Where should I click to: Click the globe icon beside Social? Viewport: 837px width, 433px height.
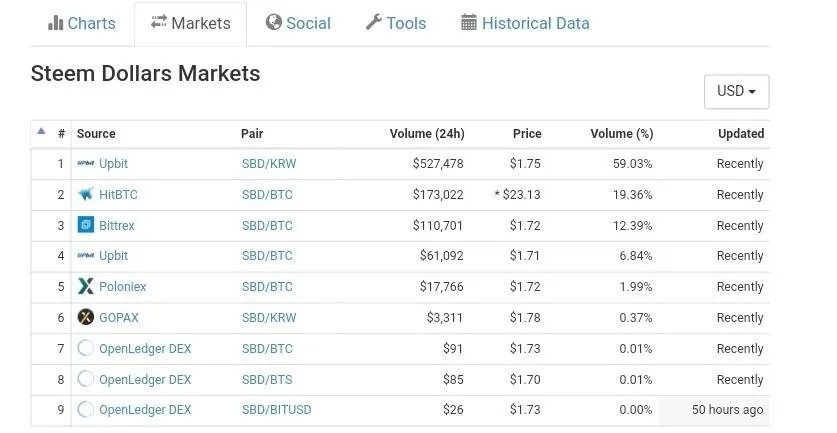[273, 22]
